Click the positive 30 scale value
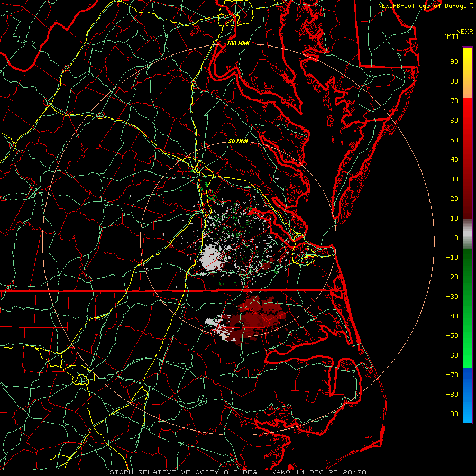Image resolution: width=476 pixels, height=476 pixels. (x=454, y=179)
